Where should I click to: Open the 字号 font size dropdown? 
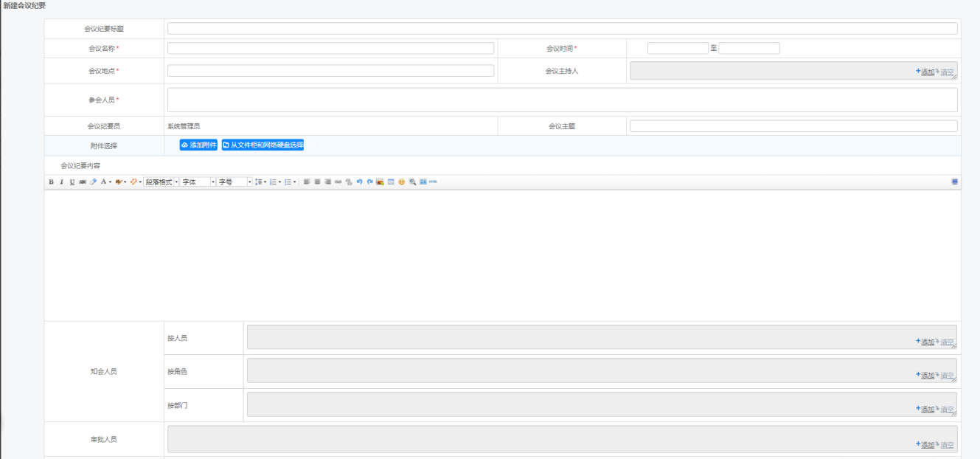tap(234, 182)
